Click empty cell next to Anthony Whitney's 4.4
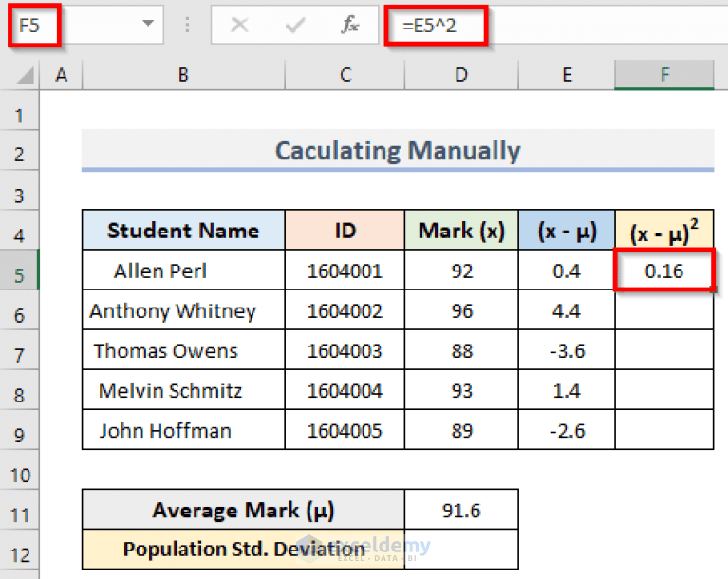Screen dimensions: 728x579 (x=663, y=310)
